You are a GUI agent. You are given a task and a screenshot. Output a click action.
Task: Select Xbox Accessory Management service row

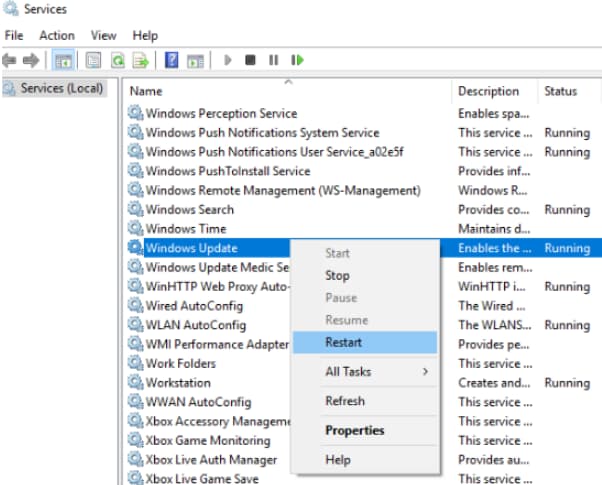point(217,421)
